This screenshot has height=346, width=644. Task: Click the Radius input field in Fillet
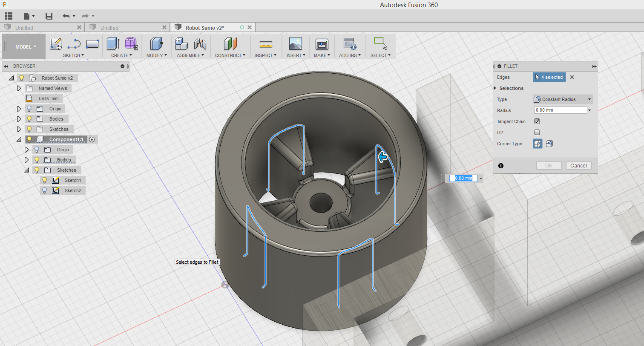click(x=561, y=110)
